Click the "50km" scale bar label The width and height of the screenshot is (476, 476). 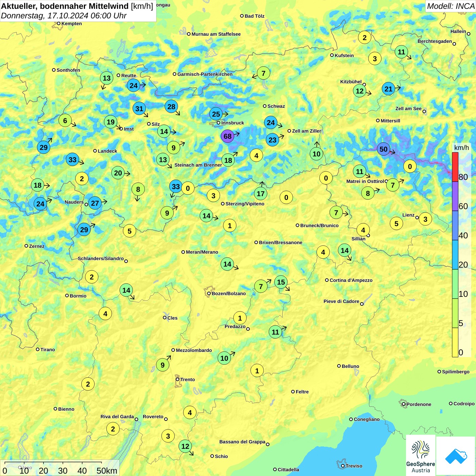pyautogui.click(x=107, y=471)
